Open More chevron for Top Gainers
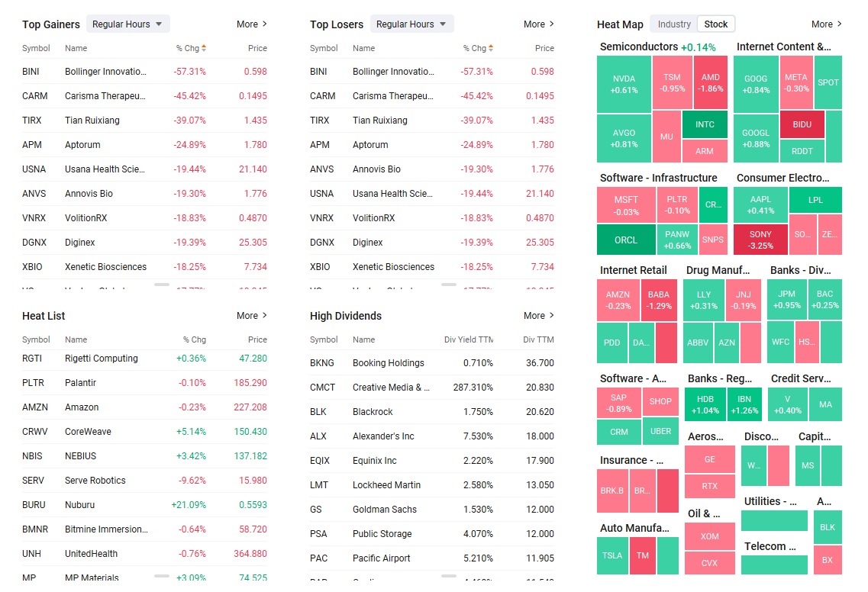Screen dimensions: 868x592 coord(264,24)
